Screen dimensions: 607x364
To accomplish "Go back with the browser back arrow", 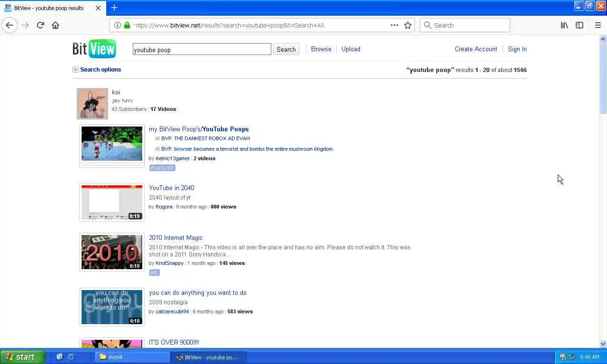I will tap(9, 25).
